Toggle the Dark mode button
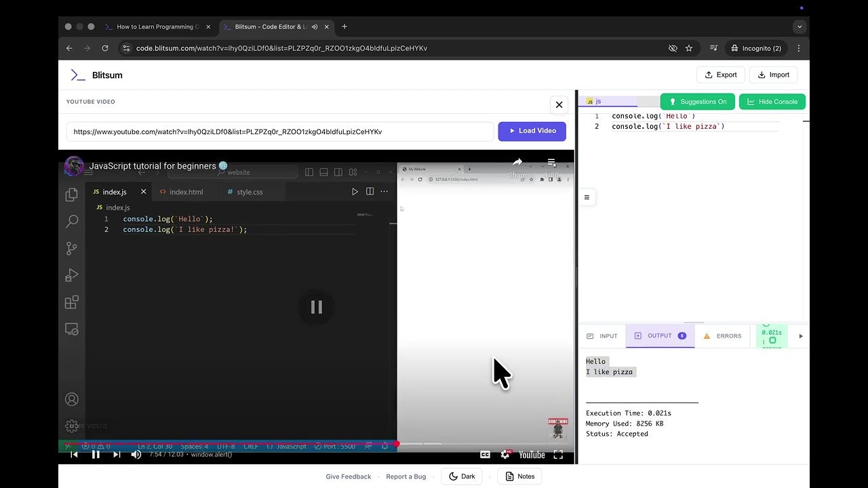Screen dimensions: 868x488 click(462, 476)
